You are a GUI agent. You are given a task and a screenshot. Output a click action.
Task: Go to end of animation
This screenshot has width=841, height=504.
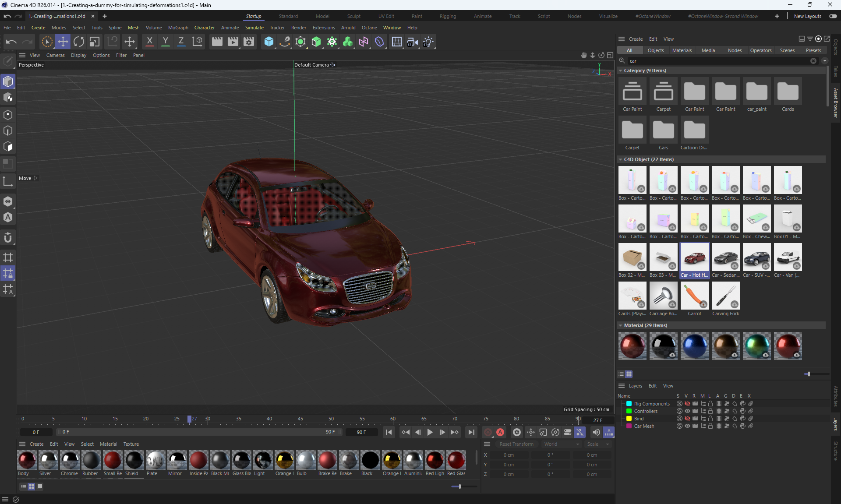pyautogui.click(x=471, y=432)
